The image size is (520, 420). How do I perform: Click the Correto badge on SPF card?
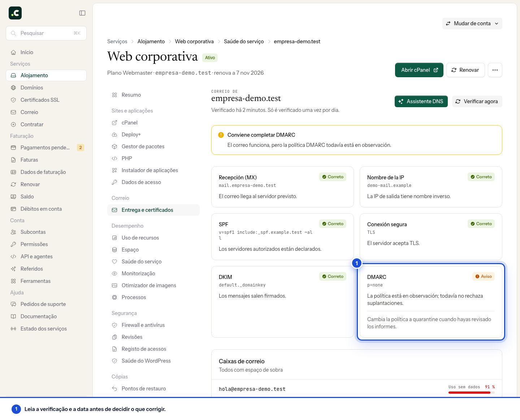pos(333,224)
